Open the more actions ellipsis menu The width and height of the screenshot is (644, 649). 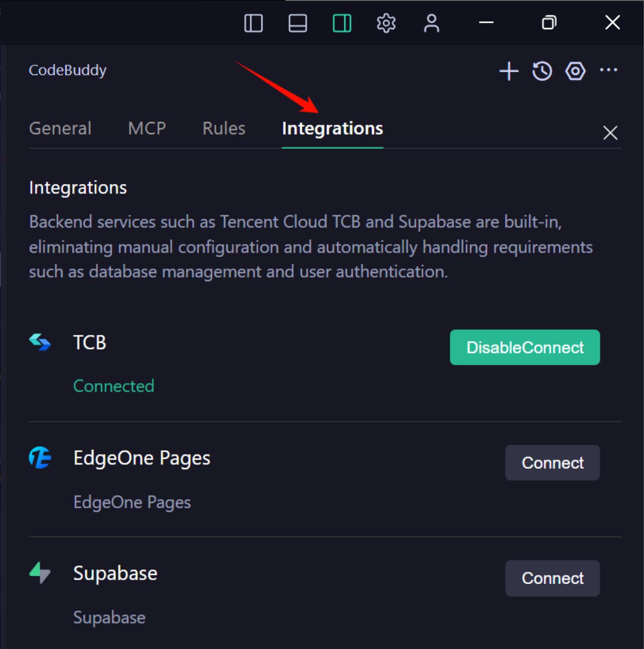(608, 70)
